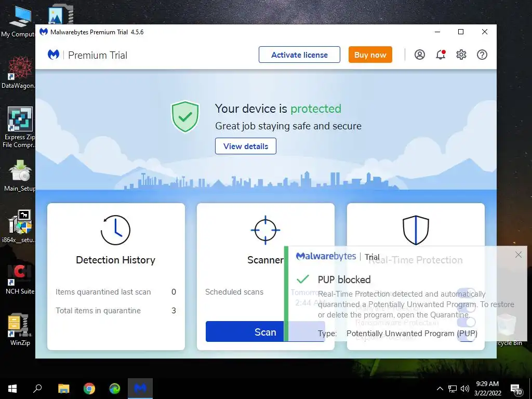The image size is (532, 399).
Task: Open the notifications bell
Action: (x=441, y=55)
